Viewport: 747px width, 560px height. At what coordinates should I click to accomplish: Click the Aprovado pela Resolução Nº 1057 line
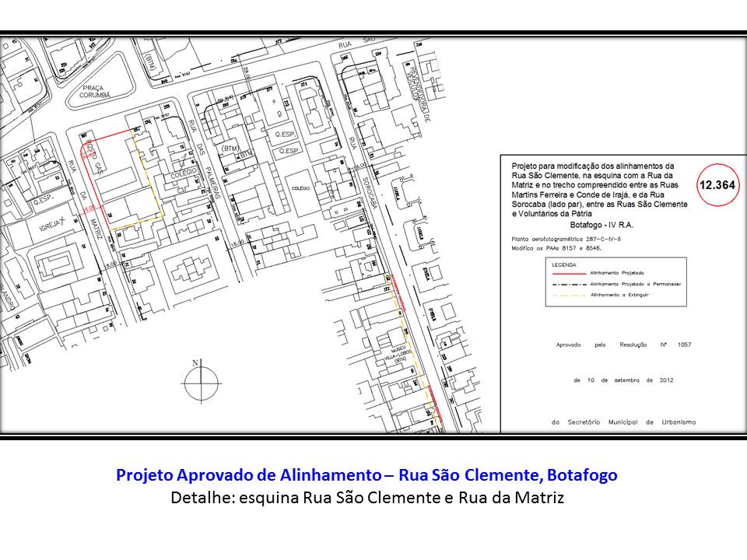click(623, 345)
